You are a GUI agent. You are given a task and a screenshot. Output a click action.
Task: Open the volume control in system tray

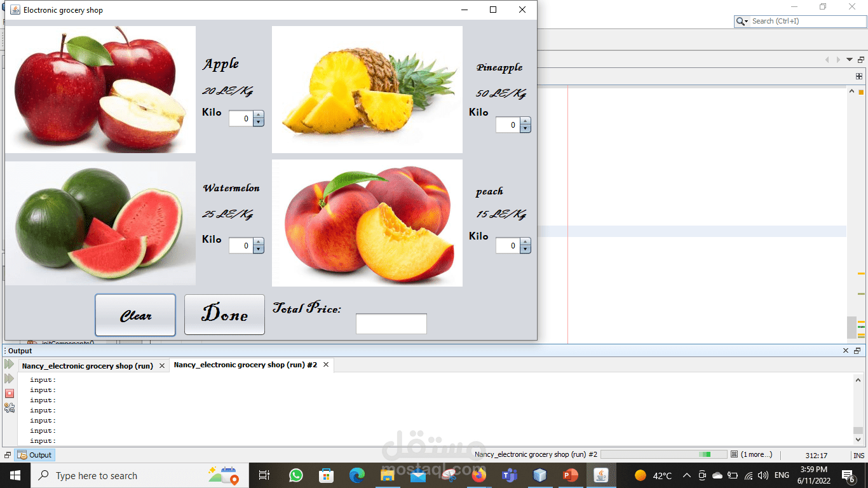coord(763,475)
